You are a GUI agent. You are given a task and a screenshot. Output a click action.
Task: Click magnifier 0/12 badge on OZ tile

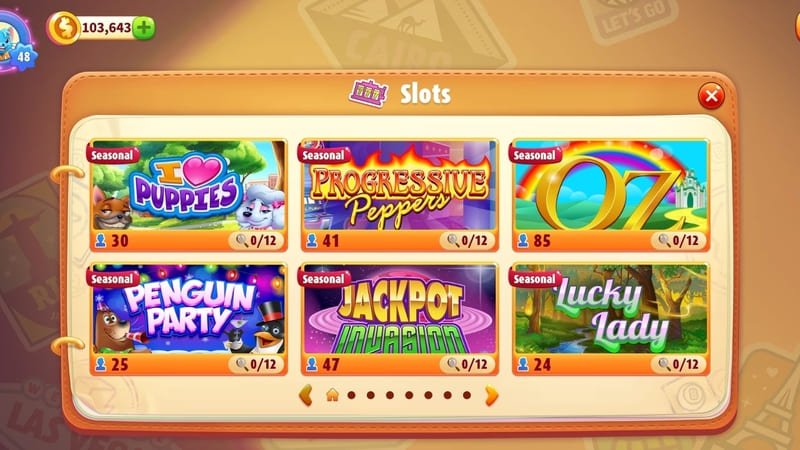[678, 240]
